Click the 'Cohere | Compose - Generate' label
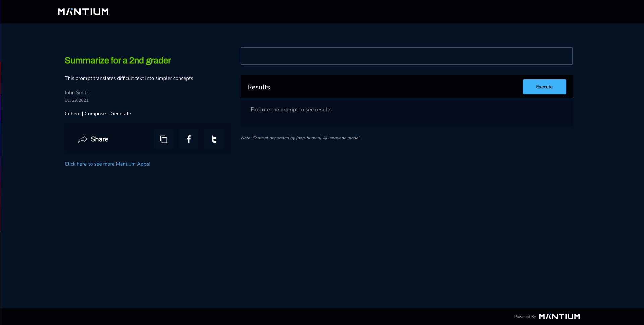This screenshot has height=325, width=644. pyautogui.click(x=98, y=114)
